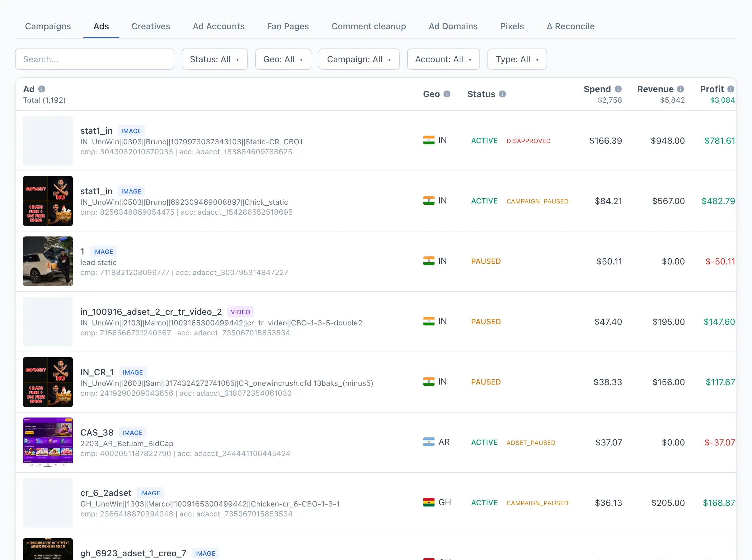The width and height of the screenshot is (752, 560).
Task: Click India flag in first stat1_in row
Action: point(429,140)
